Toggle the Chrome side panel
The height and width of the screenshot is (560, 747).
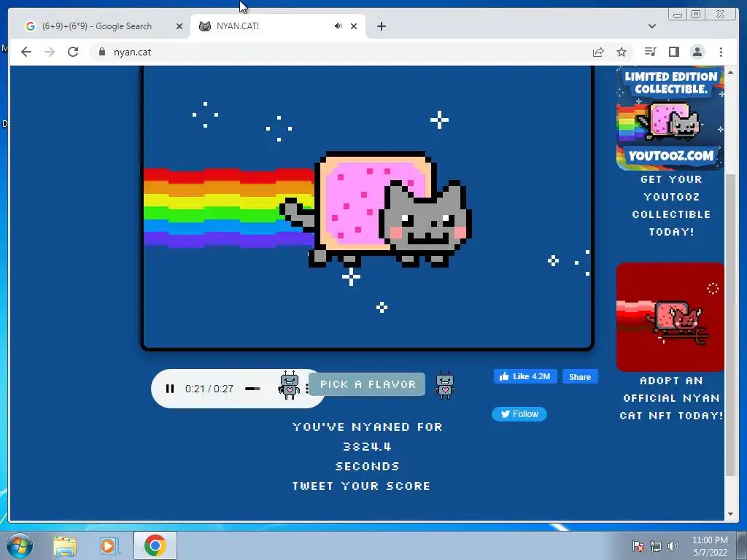[673, 52]
